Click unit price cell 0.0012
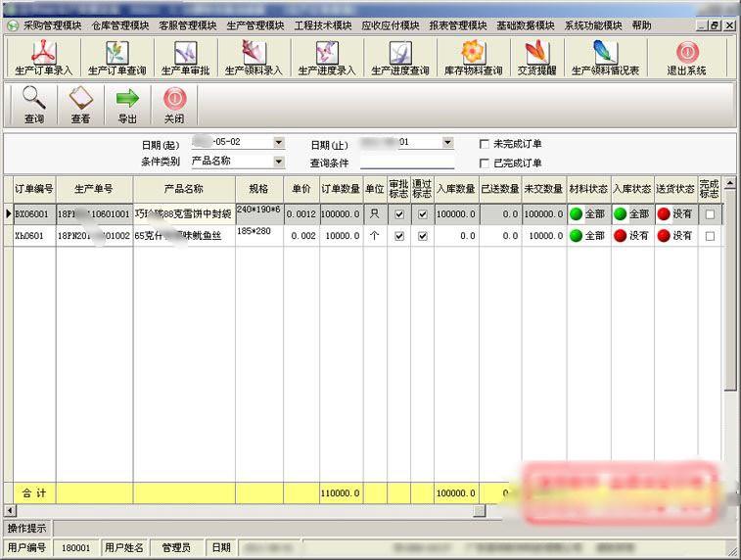741x560 pixels. tap(301, 214)
